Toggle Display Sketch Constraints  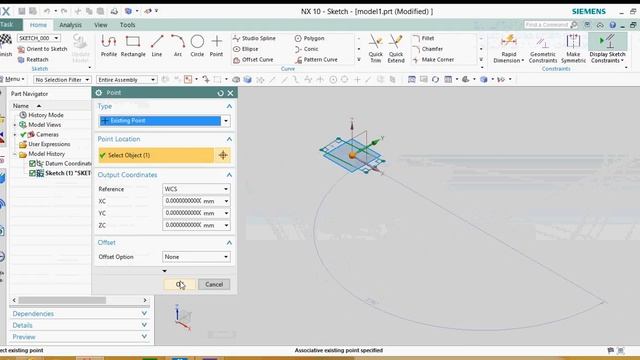point(607,49)
